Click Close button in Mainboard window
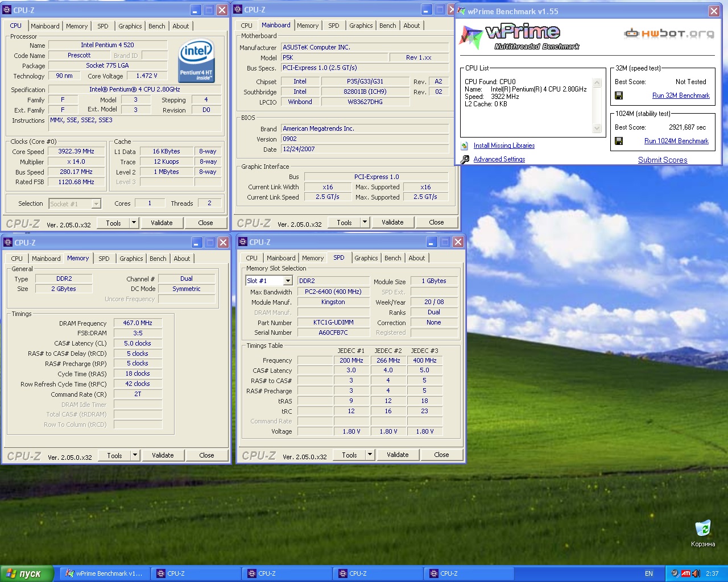Image resolution: width=728 pixels, height=582 pixels. click(x=436, y=222)
